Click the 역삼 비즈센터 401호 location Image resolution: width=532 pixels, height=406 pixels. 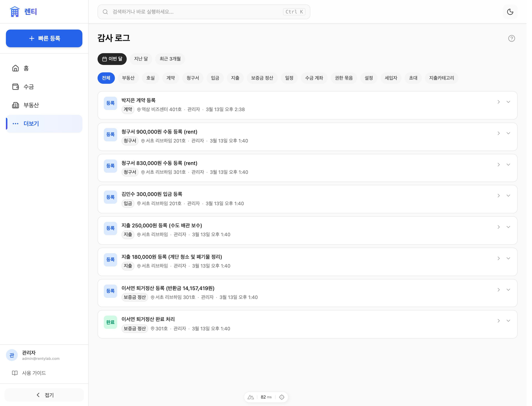159,109
